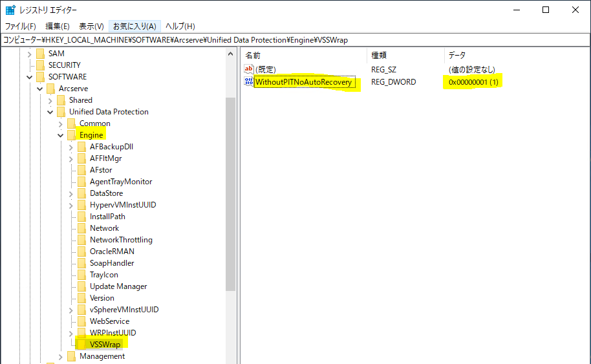The width and height of the screenshot is (591, 364).
Task: Click the InstallPath folder icon
Action: [81, 217]
